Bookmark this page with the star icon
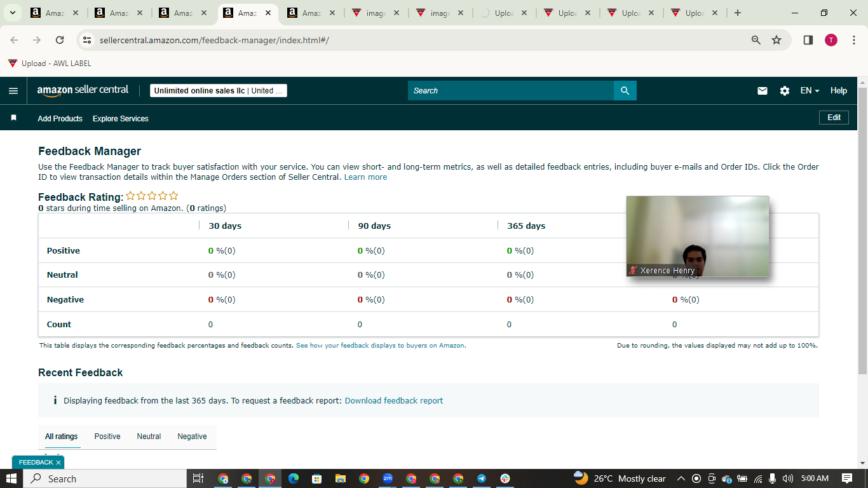This screenshot has width=868, height=488. 776,40
